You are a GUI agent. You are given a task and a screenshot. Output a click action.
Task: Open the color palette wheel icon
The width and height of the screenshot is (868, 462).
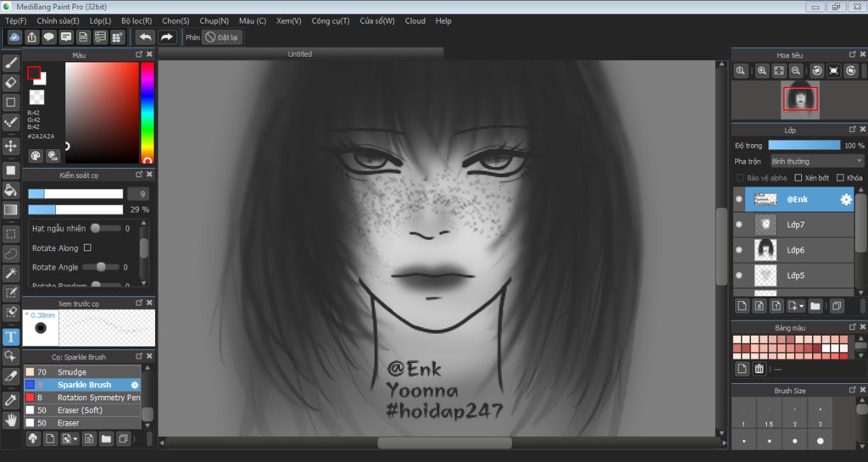pos(36,155)
